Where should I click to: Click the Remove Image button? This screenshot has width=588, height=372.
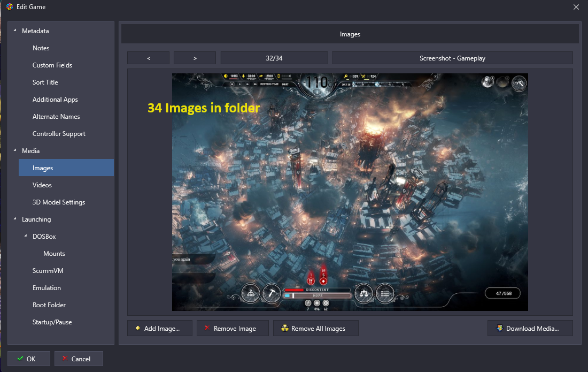(x=233, y=328)
